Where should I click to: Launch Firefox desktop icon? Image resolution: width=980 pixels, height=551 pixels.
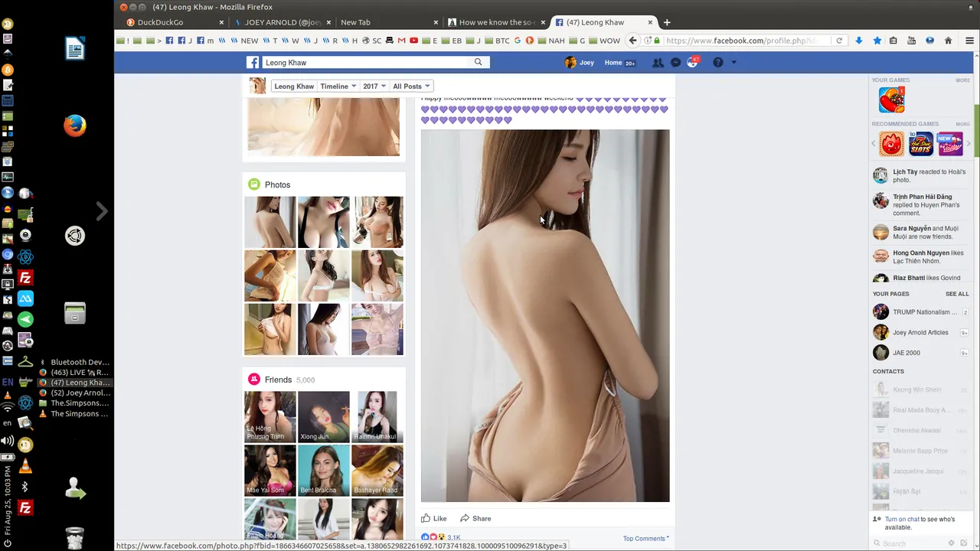pos(75,126)
